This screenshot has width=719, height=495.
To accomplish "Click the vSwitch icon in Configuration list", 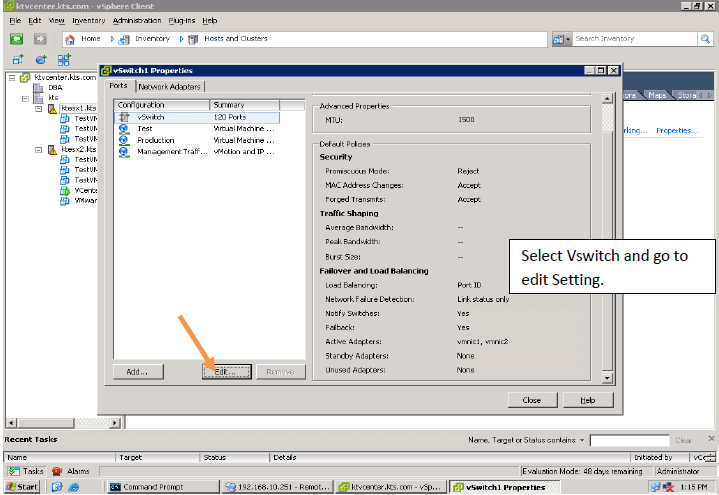I will tap(124, 117).
